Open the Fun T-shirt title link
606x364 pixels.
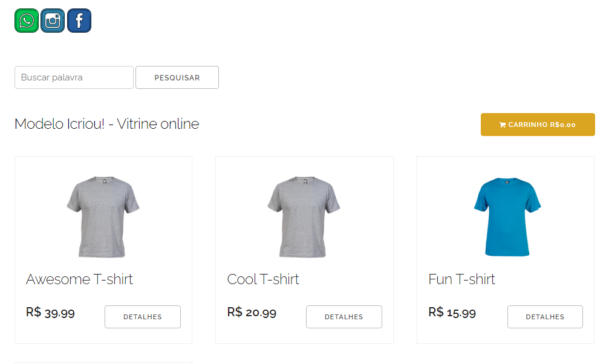tap(461, 279)
